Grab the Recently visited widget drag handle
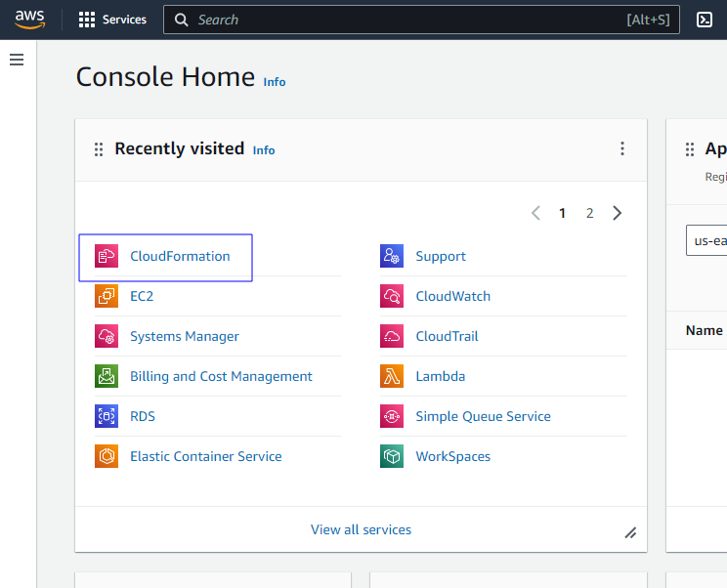727x588 pixels. [99, 149]
